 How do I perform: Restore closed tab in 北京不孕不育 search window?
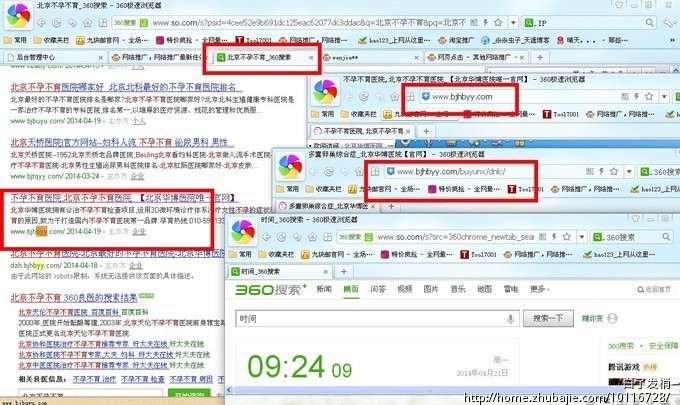[x=72, y=23]
